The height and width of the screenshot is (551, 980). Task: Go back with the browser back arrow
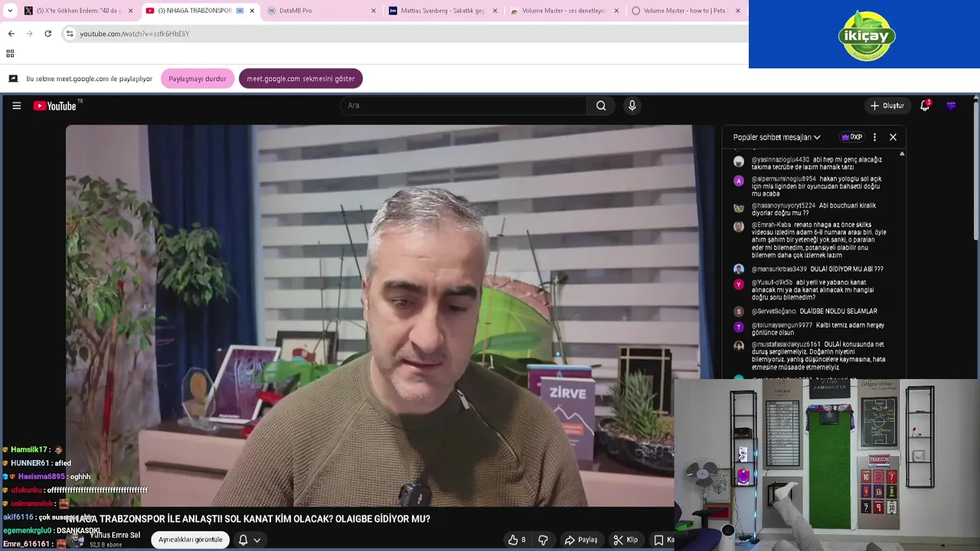click(11, 34)
